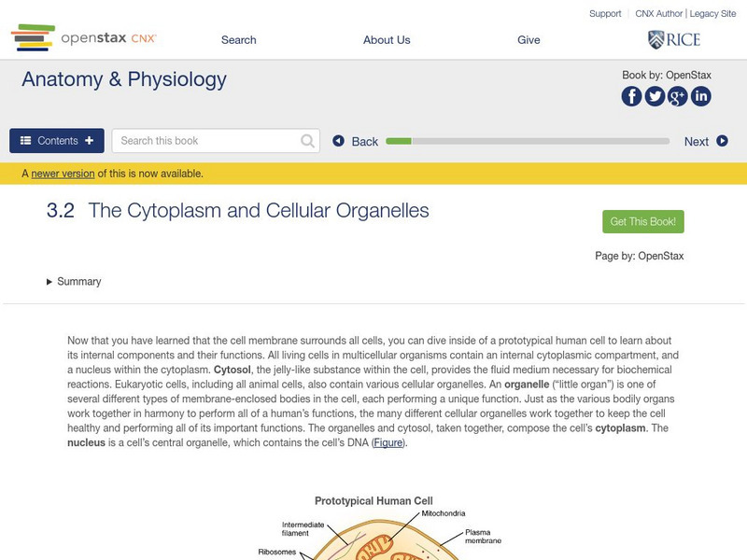Open the Rice University logo link
Image resolution: width=747 pixels, height=560 pixels.
673,39
